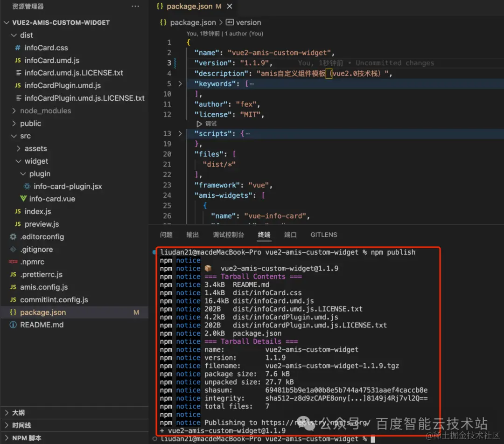Viewport: 504px width, 444px height.
Task: Expand the assets folder
Action: 35,148
